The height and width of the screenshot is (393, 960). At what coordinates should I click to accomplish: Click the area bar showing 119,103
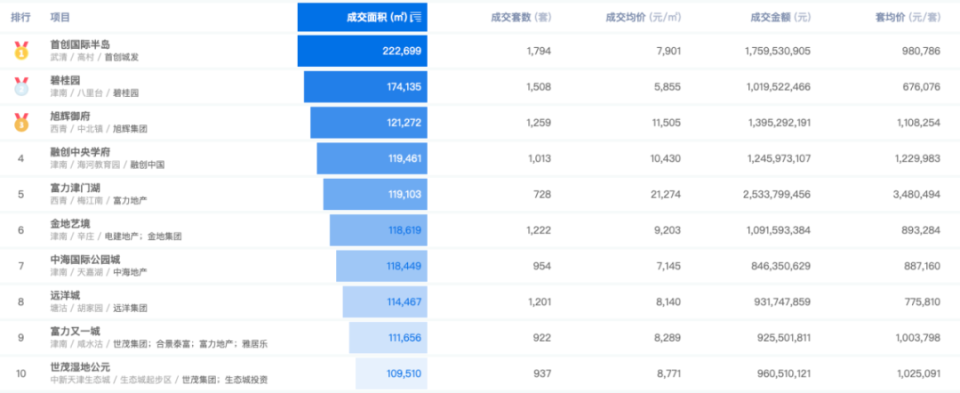click(x=375, y=194)
